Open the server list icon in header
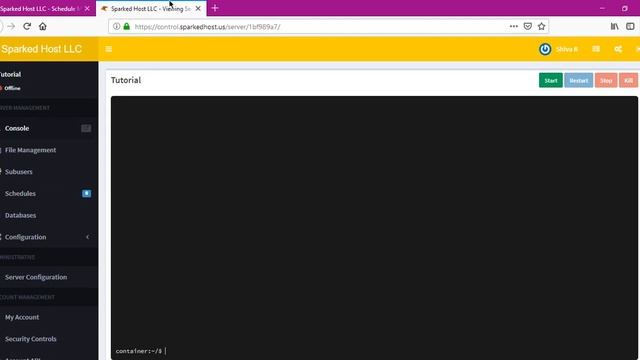 [596, 49]
